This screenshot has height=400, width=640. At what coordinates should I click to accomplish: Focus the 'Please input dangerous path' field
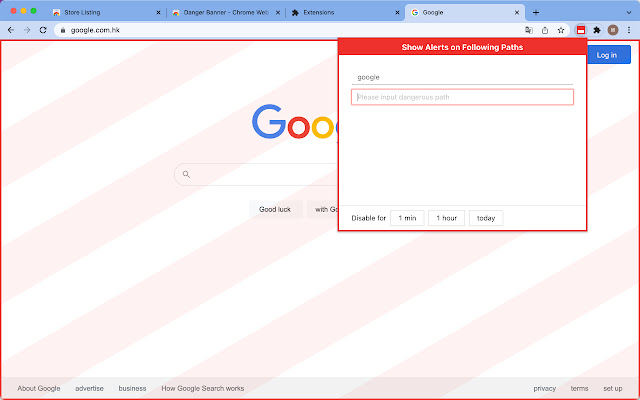tap(462, 97)
